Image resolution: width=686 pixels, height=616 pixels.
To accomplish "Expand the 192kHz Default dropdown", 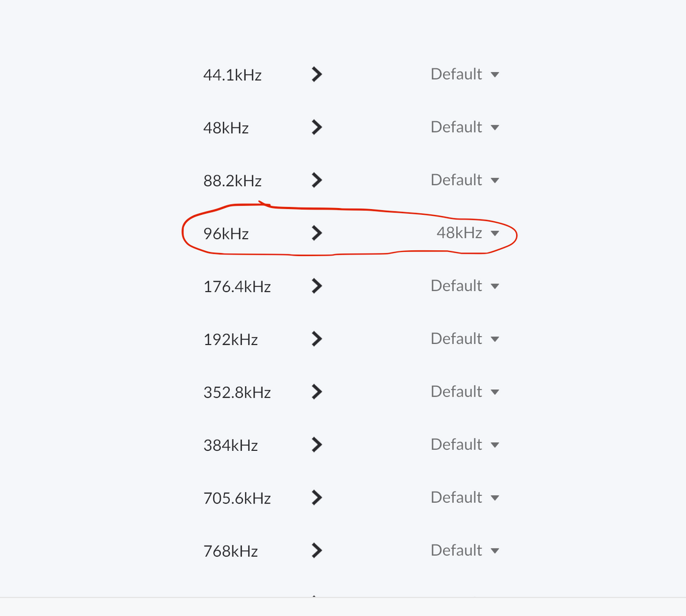I will point(465,339).
